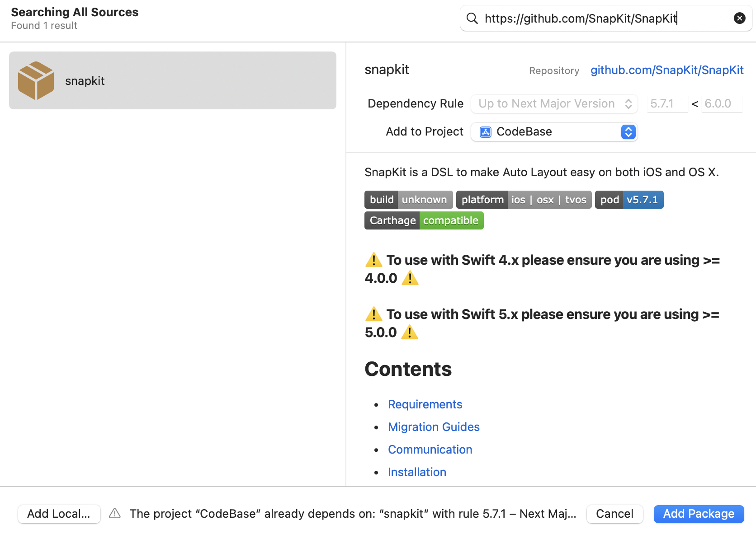Click the package URL search field
756x534 pixels.
606,18
